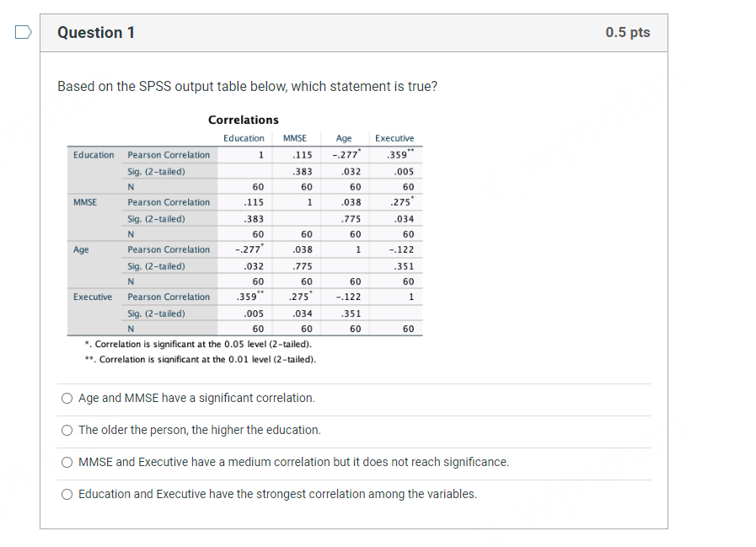Select 'Education and Executive have the strongest correlation'
The width and height of the screenshot is (756, 547).
[67, 494]
